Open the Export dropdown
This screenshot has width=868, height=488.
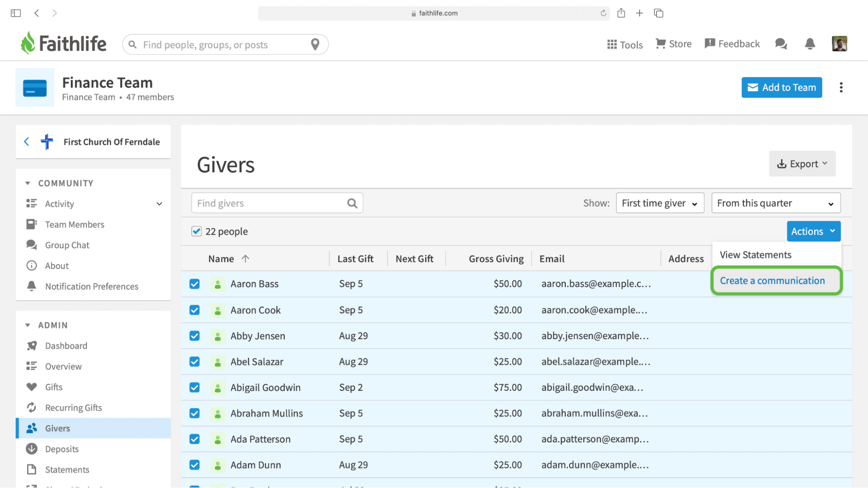802,164
